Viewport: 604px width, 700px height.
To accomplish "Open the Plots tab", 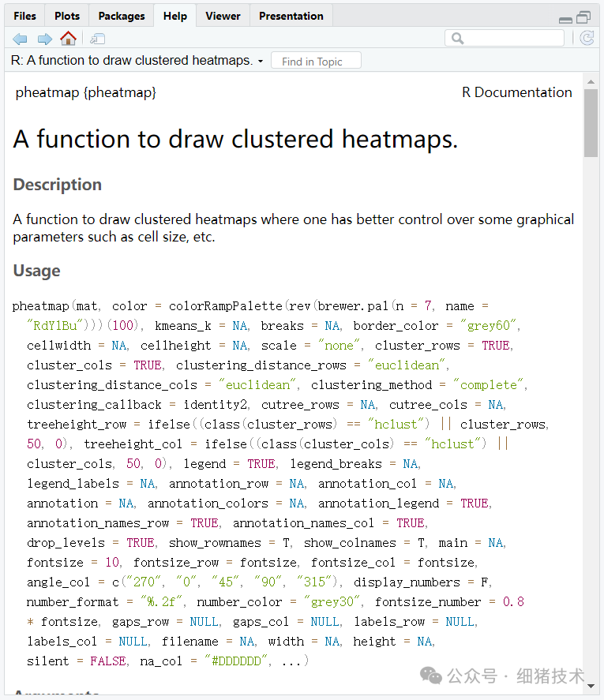I will click(x=67, y=16).
